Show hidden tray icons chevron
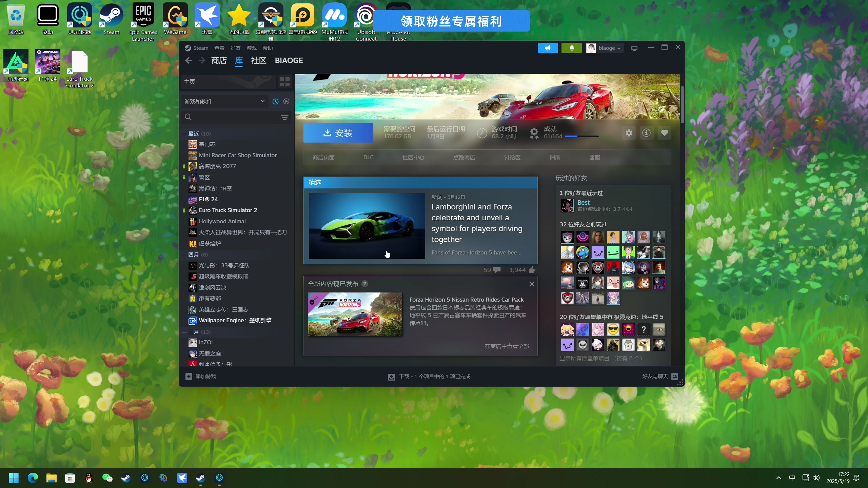Screen dimensions: 868x488 [x=779, y=478]
